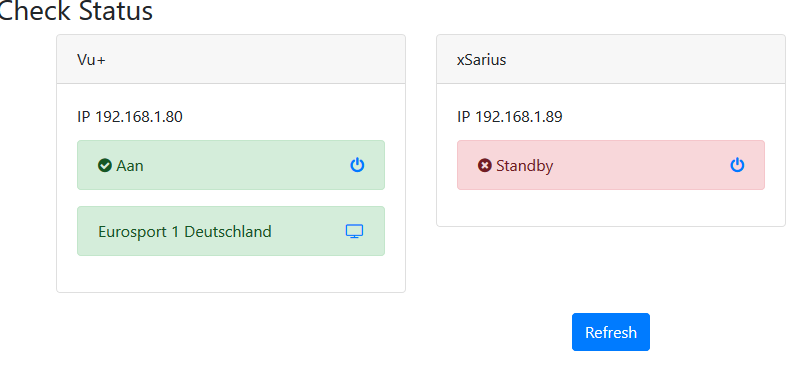Viewport: 808px width, 379px height.
Task: Click empty body area of xSarius card
Action: click(611, 208)
